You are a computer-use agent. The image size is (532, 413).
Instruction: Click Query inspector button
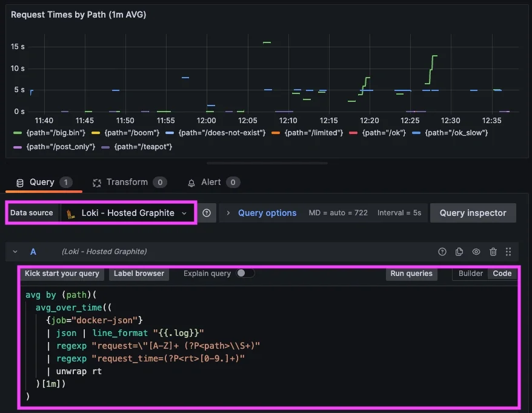[473, 213]
